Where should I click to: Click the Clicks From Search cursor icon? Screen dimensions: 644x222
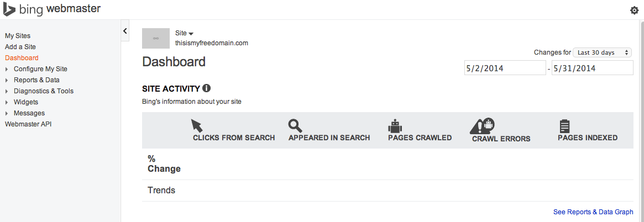click(x=197, y=126)
